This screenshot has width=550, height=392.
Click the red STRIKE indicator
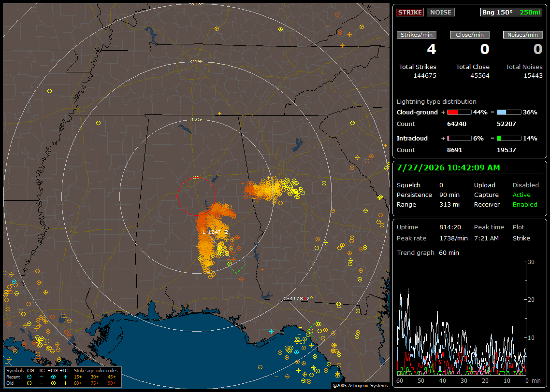[x=410, y=12]
